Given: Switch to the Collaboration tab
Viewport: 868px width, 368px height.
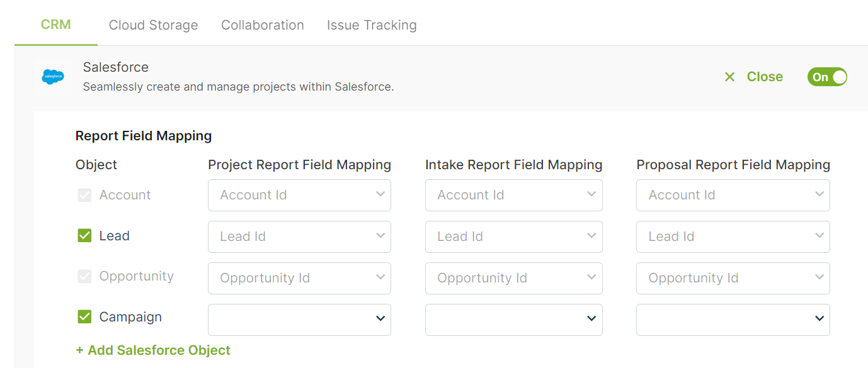Looking at the screenshot, I should pyautogui.click(x=263, y=25).
